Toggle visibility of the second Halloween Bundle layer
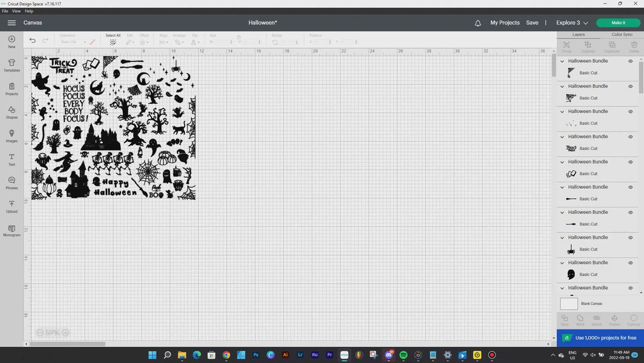The image size is (644, 363). (630, 87)
